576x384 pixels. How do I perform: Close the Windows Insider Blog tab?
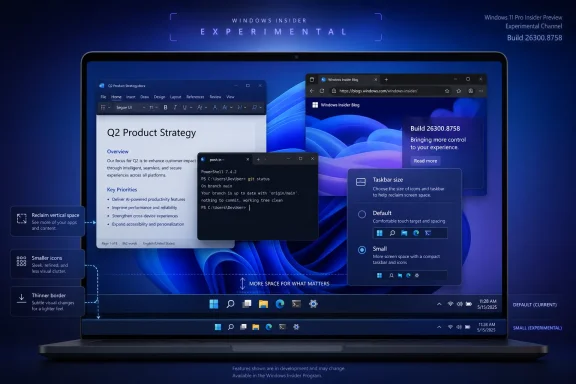tap(375, 79)
